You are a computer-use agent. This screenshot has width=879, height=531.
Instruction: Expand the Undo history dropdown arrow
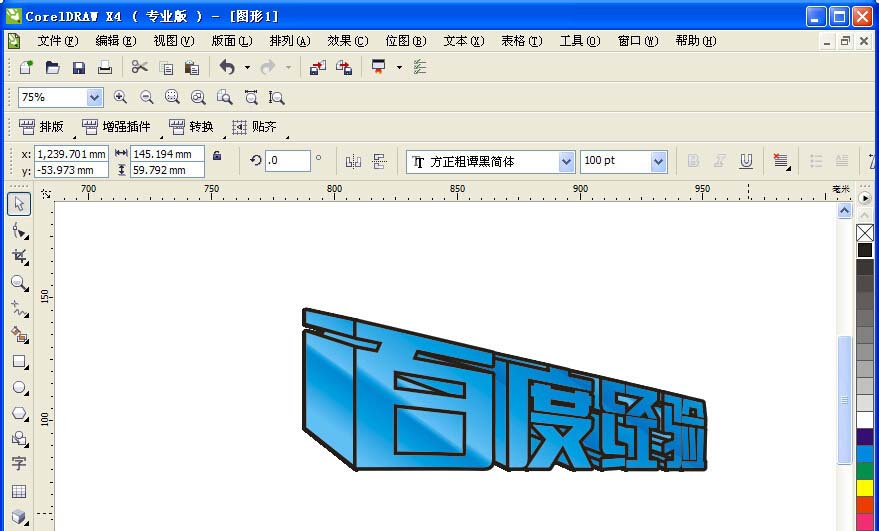(247, 68)
